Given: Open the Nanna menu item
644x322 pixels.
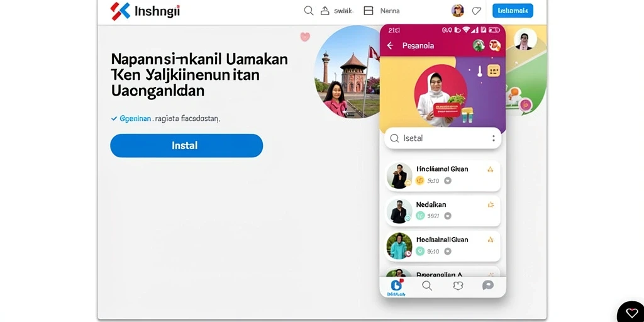Looking at the screenshot, I should coord(390,11).
